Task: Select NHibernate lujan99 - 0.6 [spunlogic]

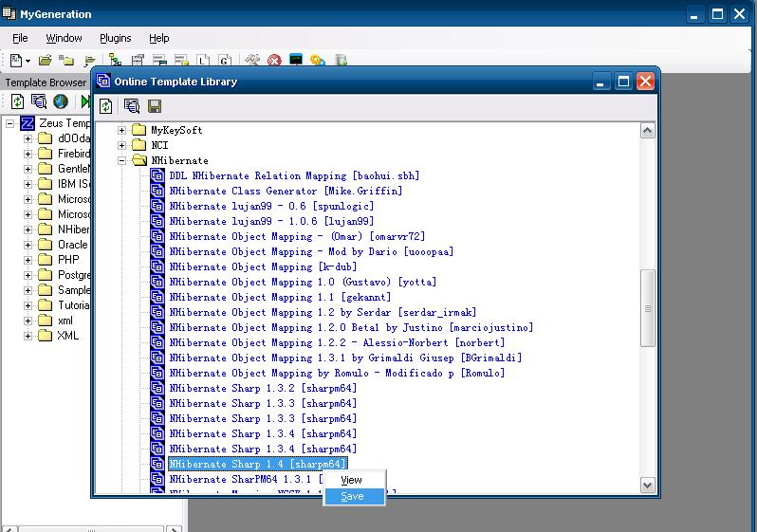Action: [x=271, y=206]
